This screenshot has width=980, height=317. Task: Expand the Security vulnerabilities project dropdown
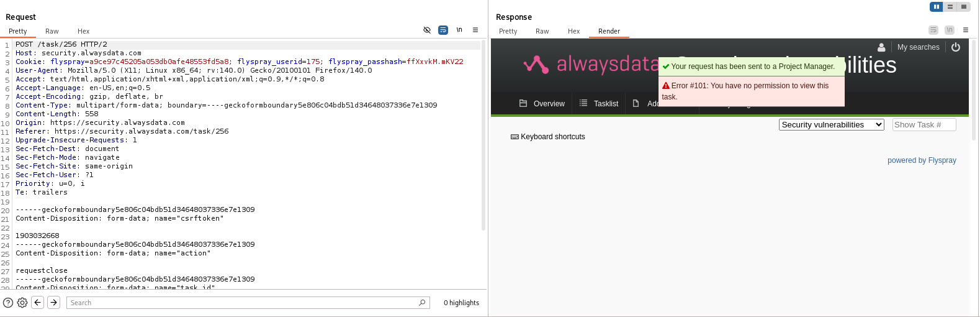[831, 125]
